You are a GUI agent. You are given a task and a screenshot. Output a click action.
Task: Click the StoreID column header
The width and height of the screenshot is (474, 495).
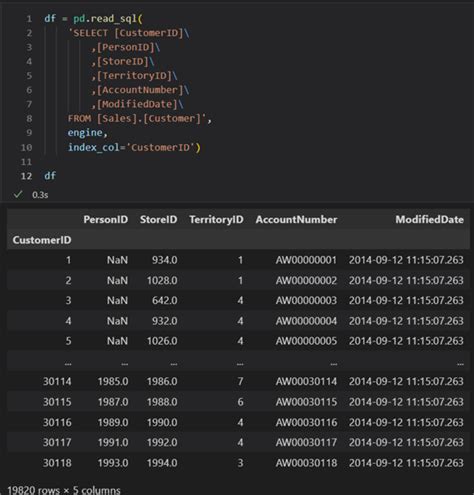tap(158, 219)
